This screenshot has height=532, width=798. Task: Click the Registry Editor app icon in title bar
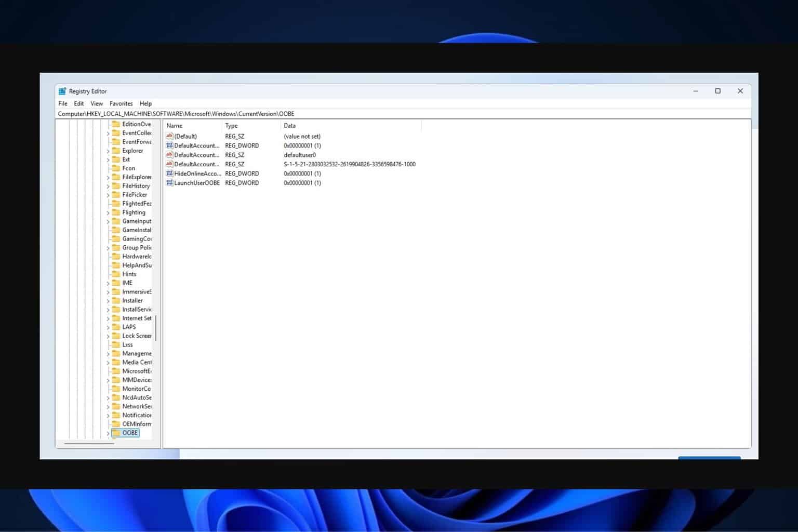pos(62,91)
